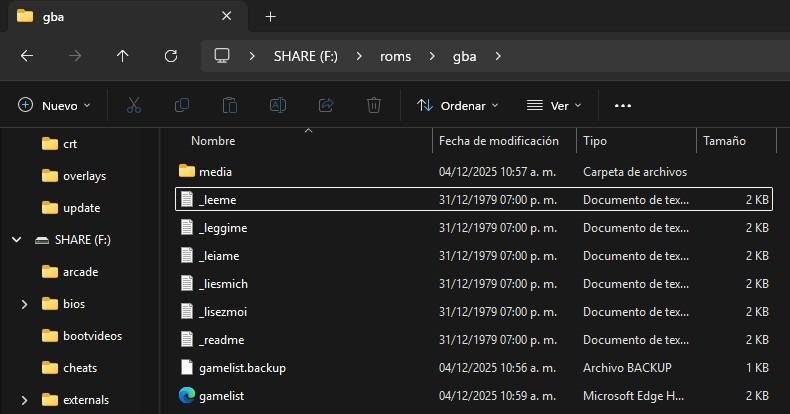Image resolution: width=790 pixels, height=414 pixels.
Task: Expand the bios folder in sidebar
Action: point(23,304)
